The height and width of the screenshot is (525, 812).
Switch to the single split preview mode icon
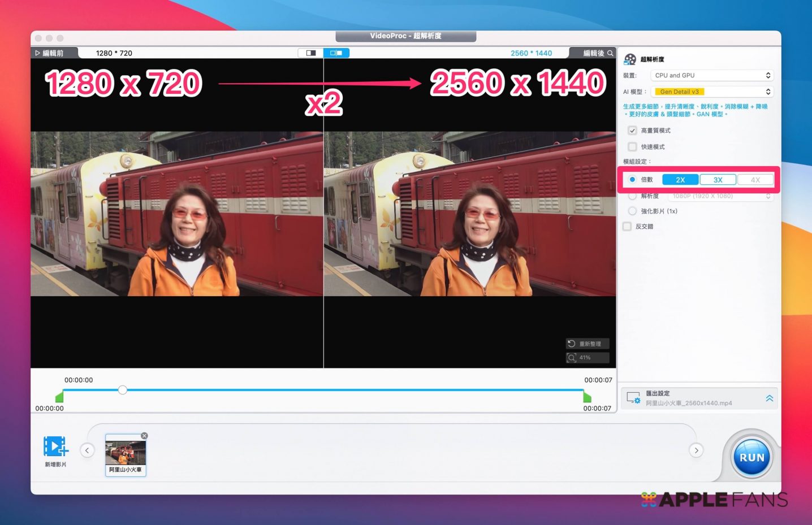point(310,53)
